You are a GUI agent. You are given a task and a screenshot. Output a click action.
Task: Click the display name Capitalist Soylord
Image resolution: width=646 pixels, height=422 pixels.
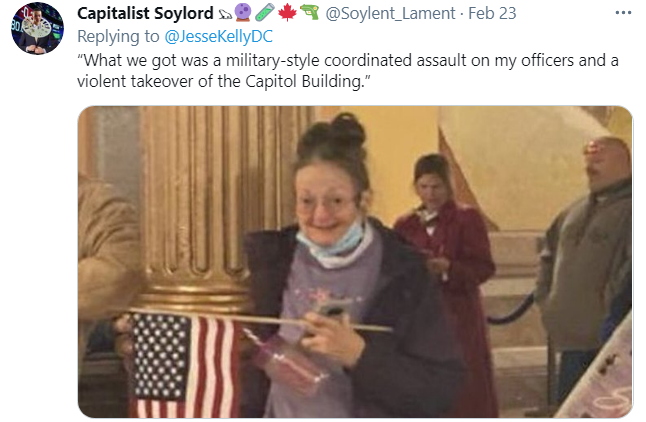[x=145, y=13]
